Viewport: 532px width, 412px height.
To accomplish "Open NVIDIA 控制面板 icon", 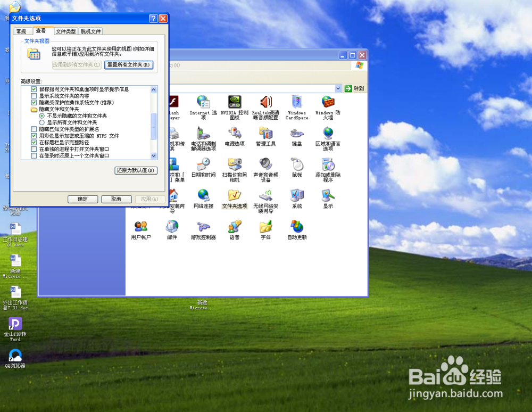I will (235, 108).
